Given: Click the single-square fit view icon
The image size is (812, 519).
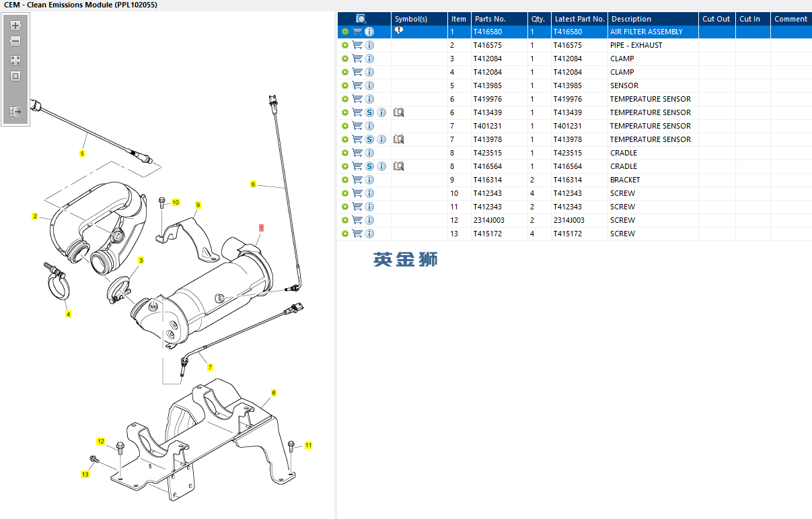Looking at the screenshot, I should coord(15,76).
